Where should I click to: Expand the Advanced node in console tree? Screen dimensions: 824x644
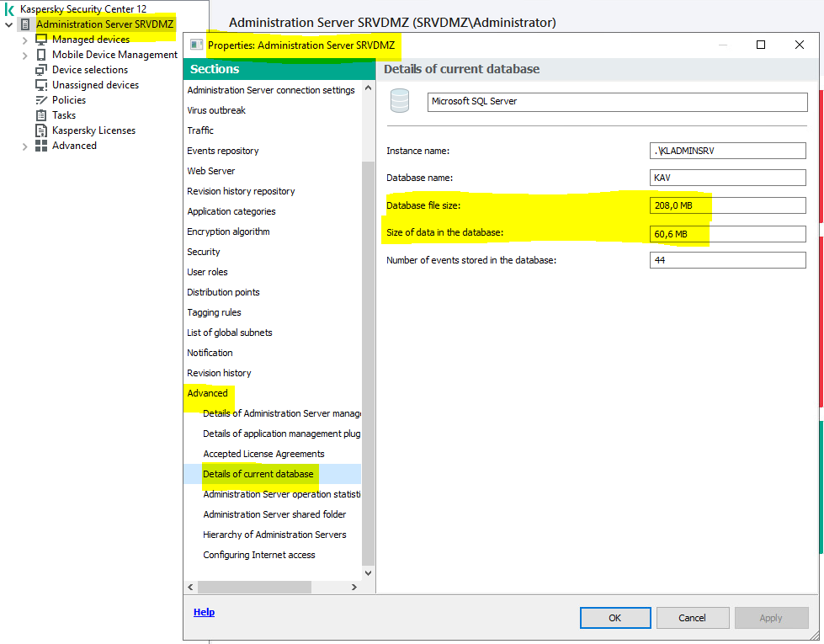click(24, 146)
